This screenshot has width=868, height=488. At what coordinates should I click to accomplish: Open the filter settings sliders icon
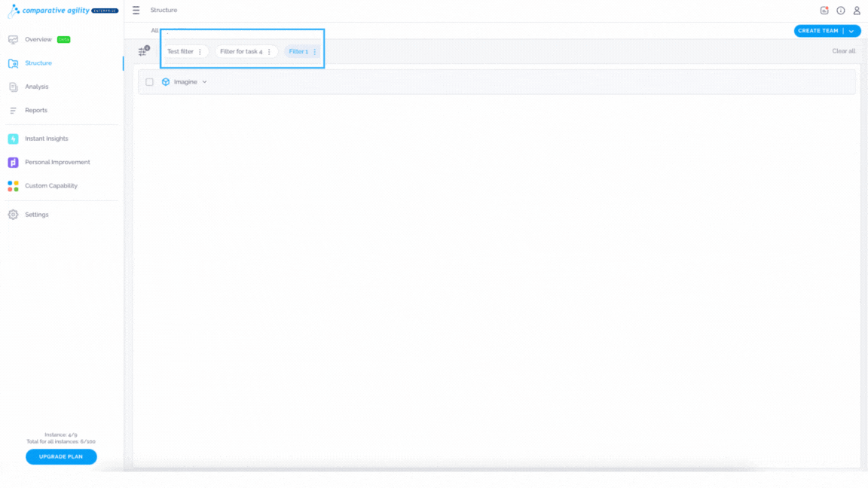143,51
